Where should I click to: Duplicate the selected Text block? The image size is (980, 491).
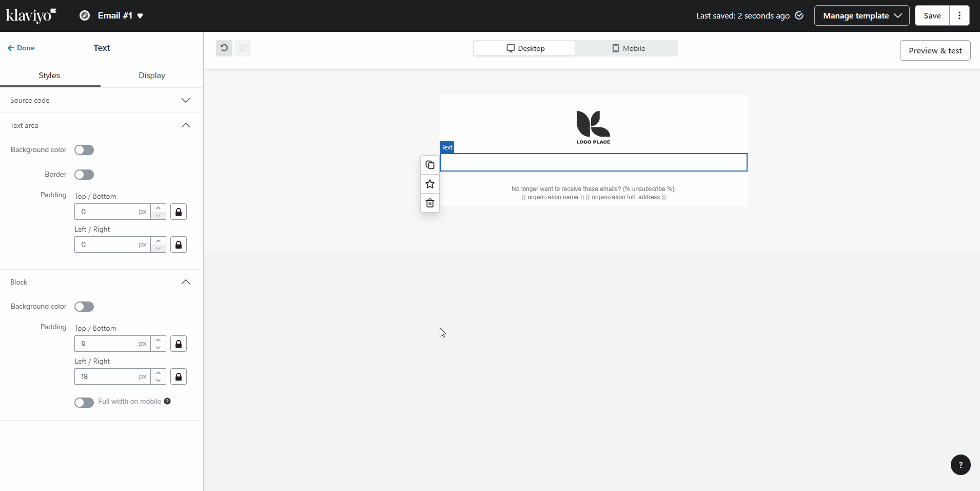(x=430, y=165)
